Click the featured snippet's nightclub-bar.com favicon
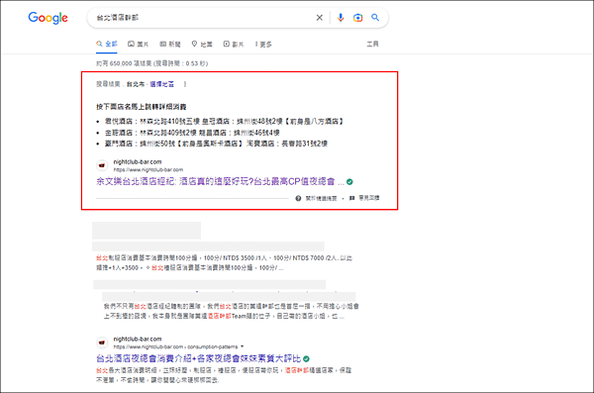The image size is (594, 393). coord(102,166)
